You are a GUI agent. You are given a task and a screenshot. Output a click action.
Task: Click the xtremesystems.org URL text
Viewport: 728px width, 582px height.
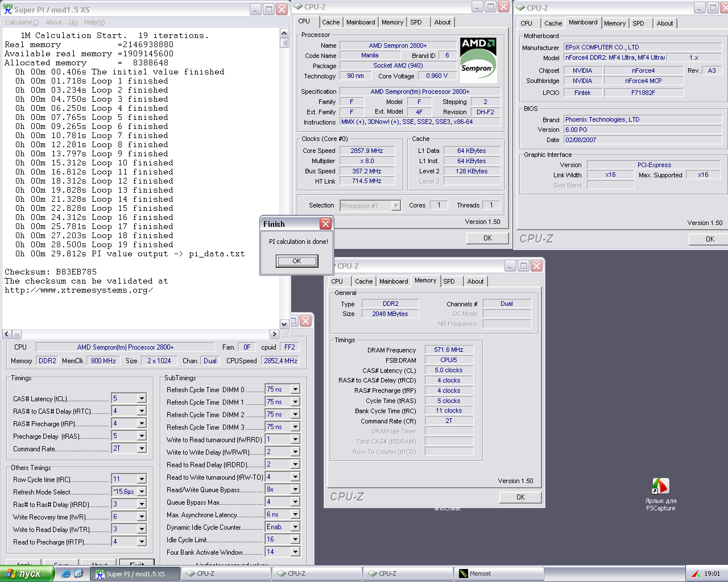(79, 290)
